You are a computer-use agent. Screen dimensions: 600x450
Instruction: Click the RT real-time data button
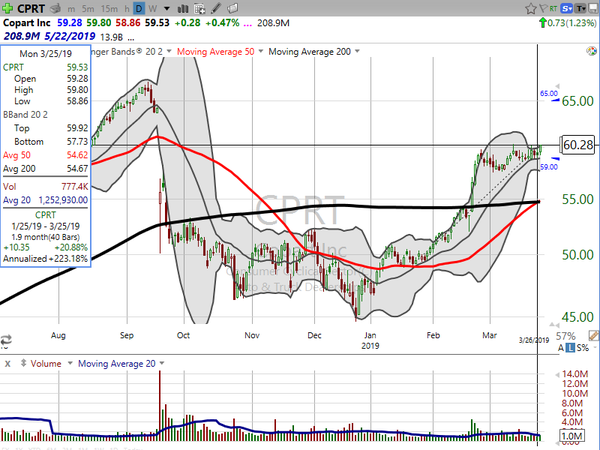[553, 8]
